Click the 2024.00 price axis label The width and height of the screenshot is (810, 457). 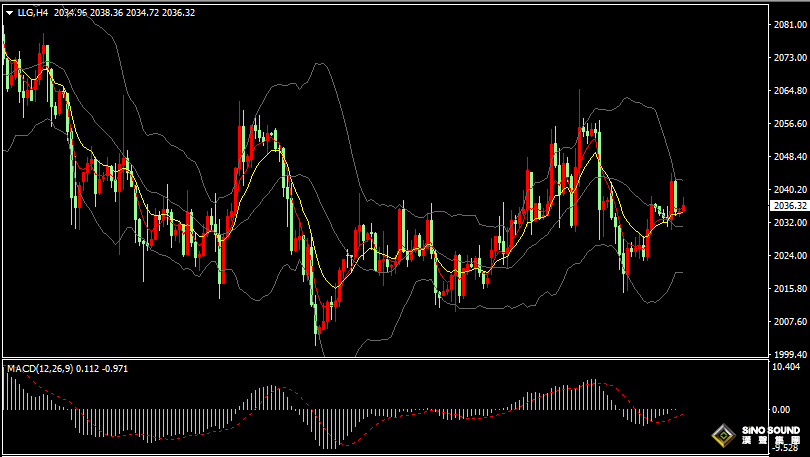click(789, 256)
